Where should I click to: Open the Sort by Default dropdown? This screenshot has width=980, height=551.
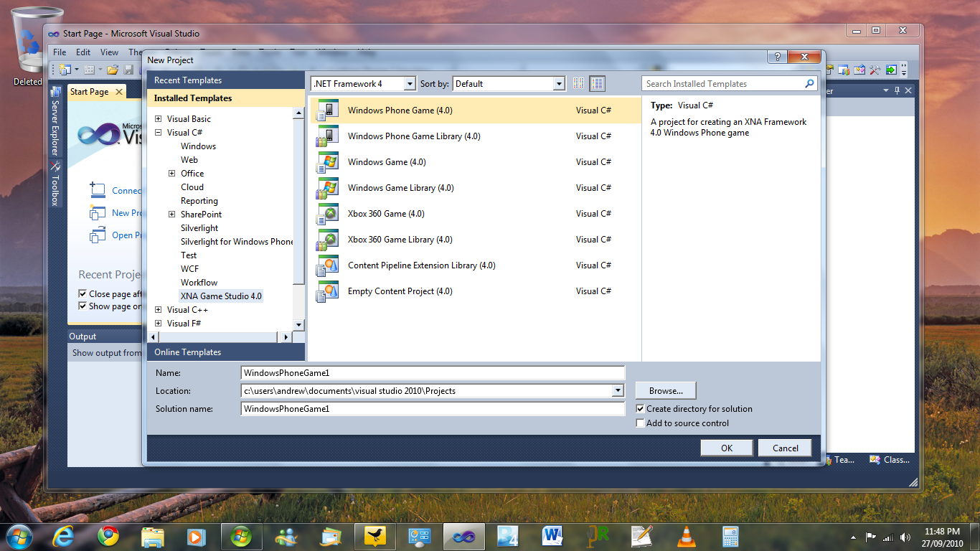[560, 84]
